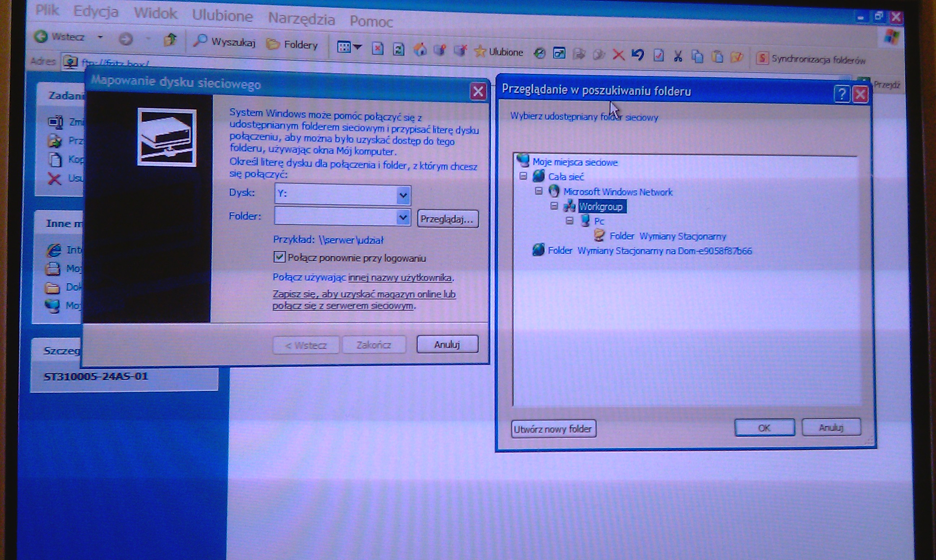Toggle the Połącz ponownie przy logowaniu checkbox
The height and width of the screenshot is (560, 936).
click(279, 257)
